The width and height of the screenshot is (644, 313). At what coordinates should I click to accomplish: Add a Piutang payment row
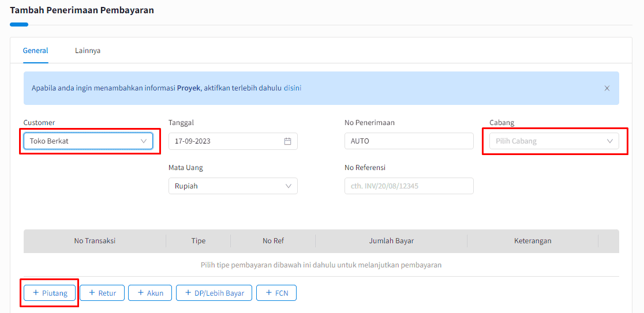coord(50,293)
